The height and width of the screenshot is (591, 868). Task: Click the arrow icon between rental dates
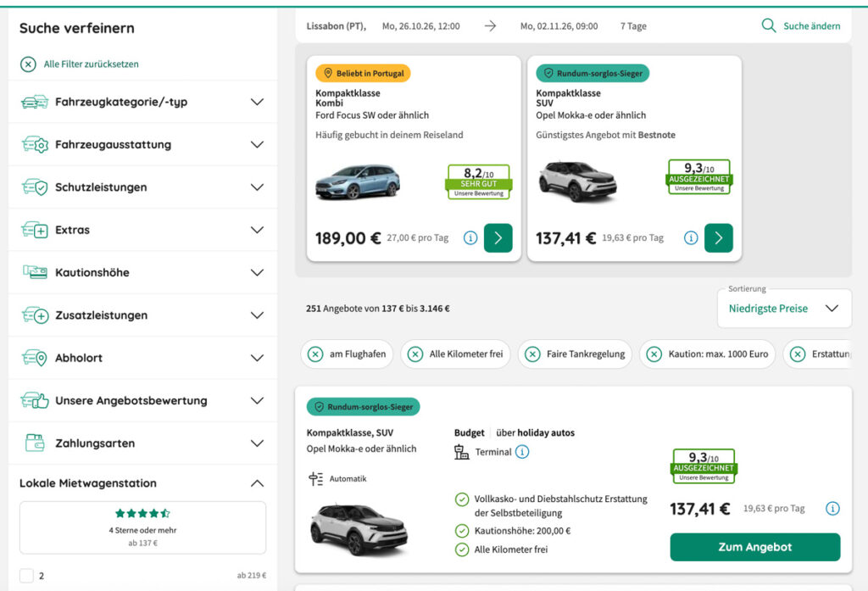pos(490,26)
